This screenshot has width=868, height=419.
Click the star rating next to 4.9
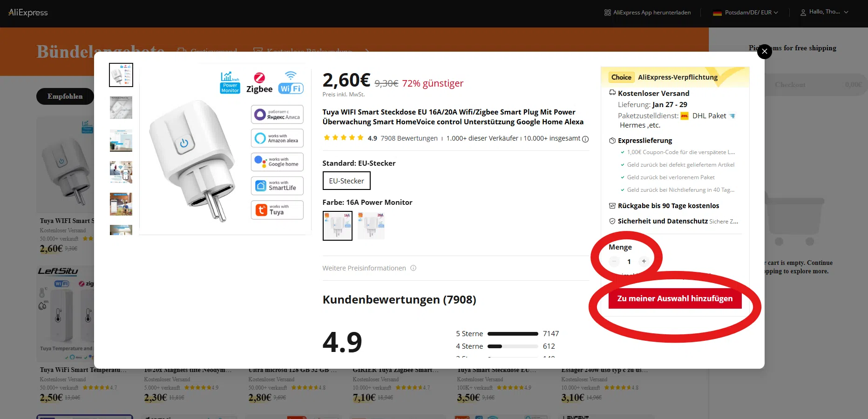click(x=343, y=138)
